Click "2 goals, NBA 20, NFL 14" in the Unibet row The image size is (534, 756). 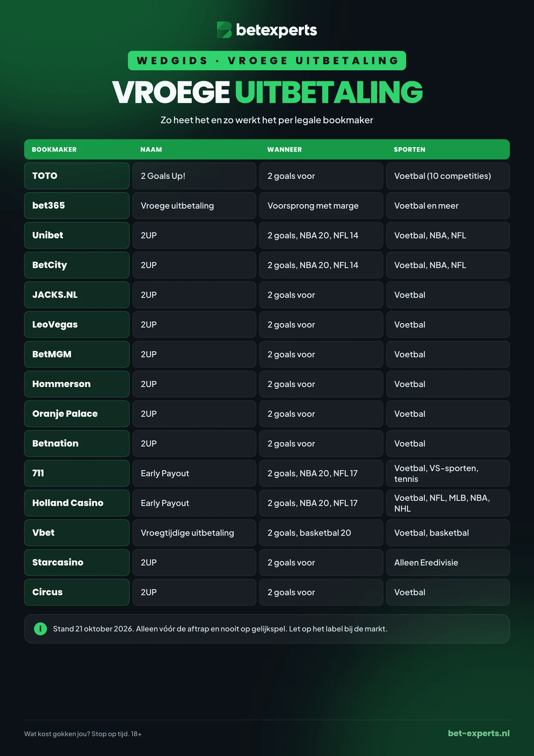coord(321,235)
